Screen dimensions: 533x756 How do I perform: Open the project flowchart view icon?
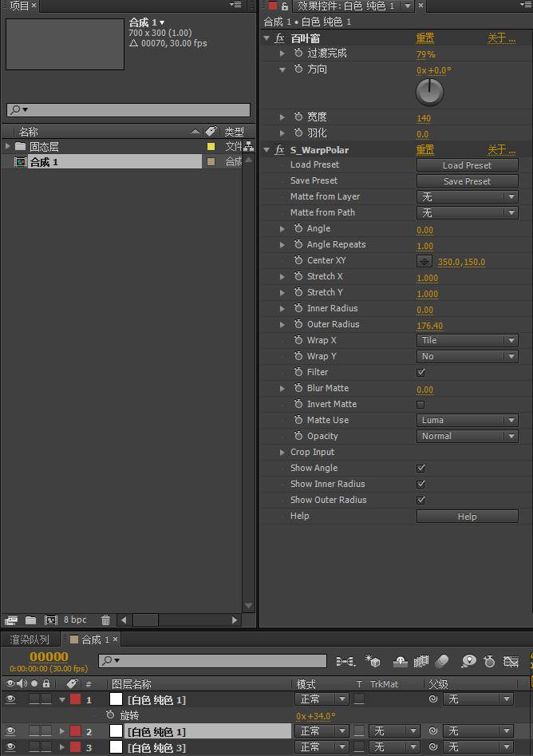[x=249, y=146]
